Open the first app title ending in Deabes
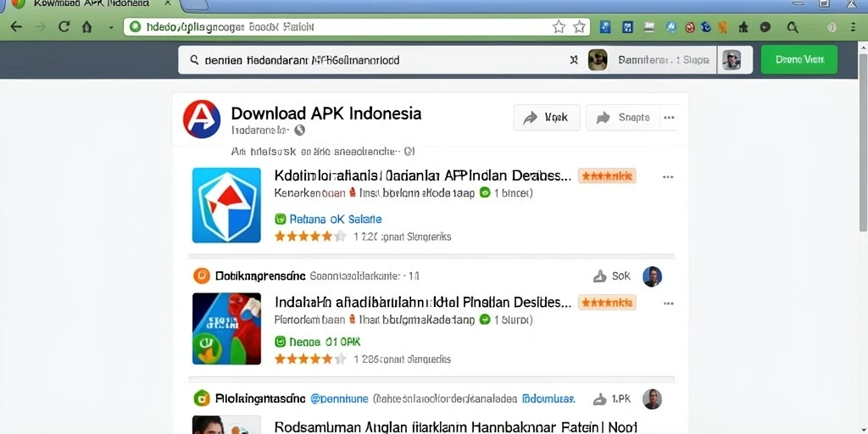The width and height of the screenshot is (868, 434). [x=423, y=176]
